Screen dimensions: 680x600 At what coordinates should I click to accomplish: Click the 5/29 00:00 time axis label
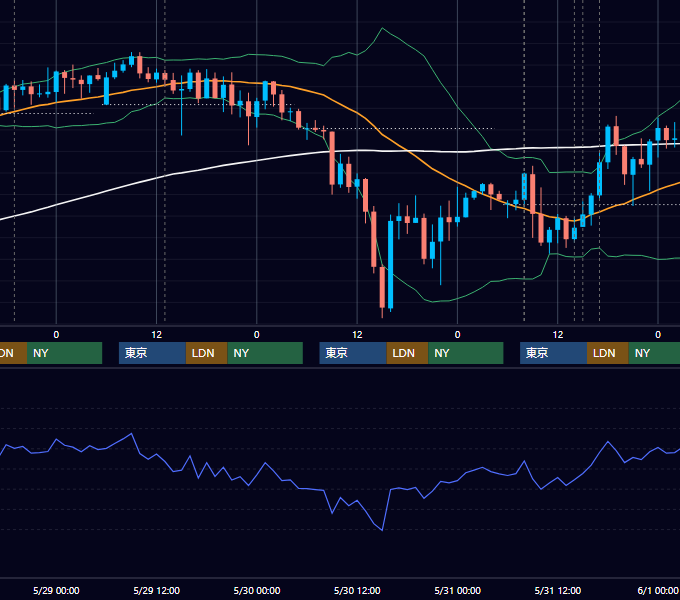tap(56, 590)
